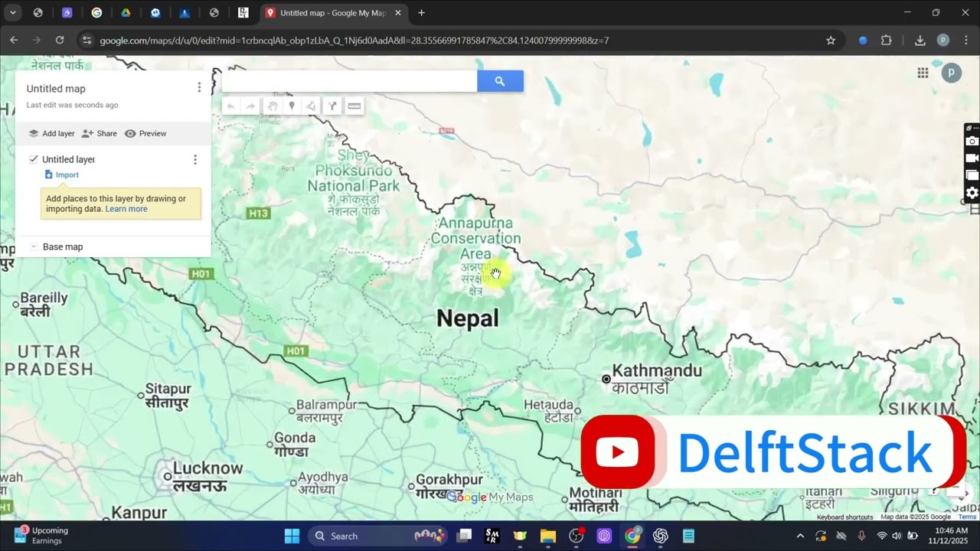Click Add layer
This screenshot has width=980, height=551.
pos(51,133)
